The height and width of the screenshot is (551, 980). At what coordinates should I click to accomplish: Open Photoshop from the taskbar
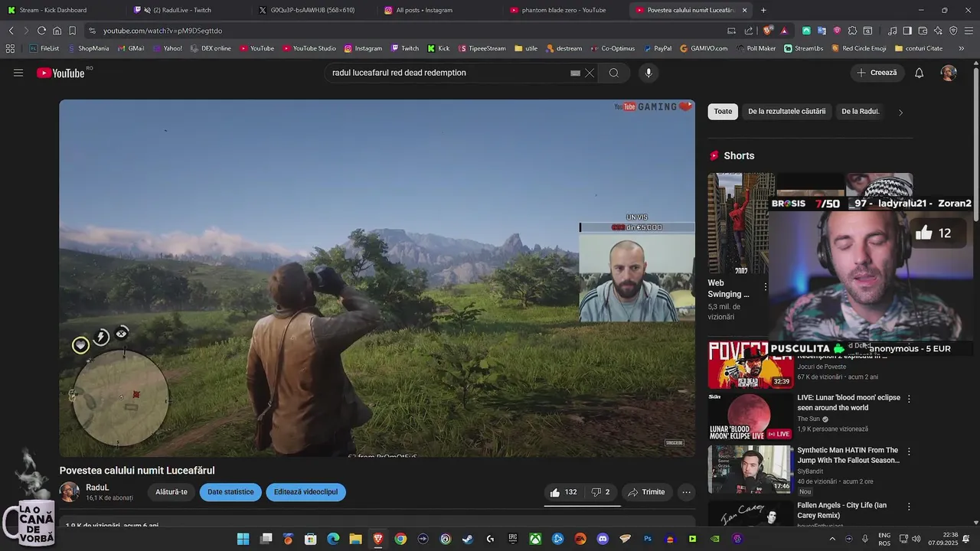coord(648,539)
